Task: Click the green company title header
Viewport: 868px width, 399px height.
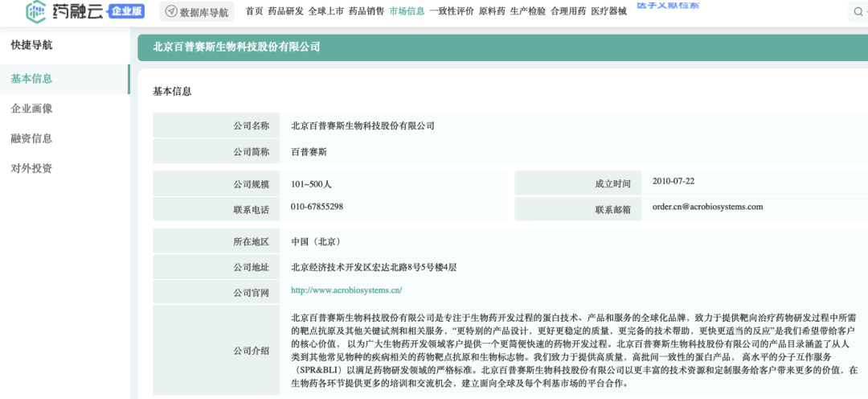Action: 502,47
